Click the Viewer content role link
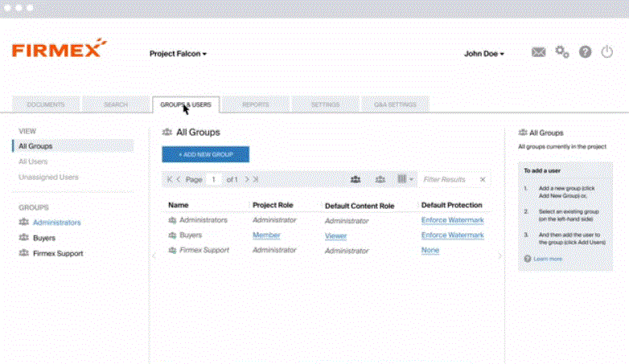The width and height of the screenshot is (629, 364). point(335,236)
